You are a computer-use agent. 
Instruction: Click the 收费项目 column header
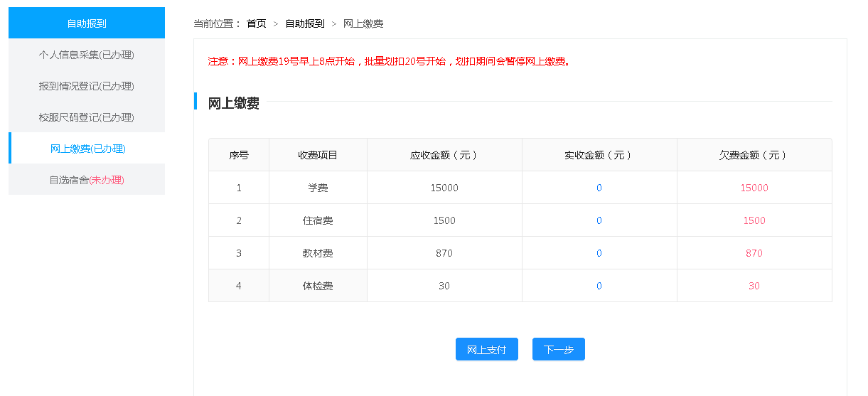click(x=318, y=155)
